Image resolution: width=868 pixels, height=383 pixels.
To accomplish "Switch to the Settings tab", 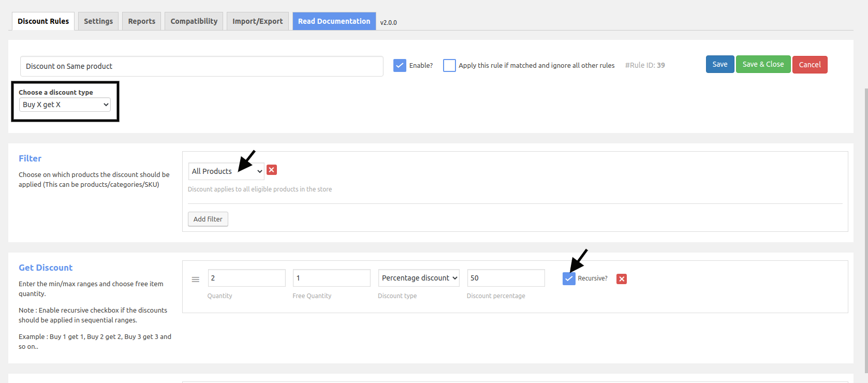I will pos(98,21).
